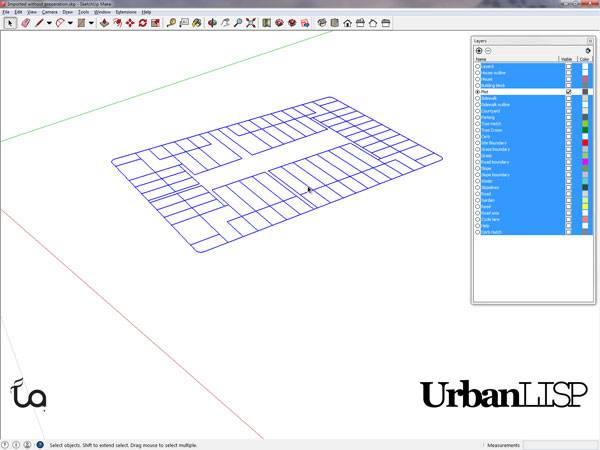Click the Zoom Extents tool
The image size is (600, 450).
(250, 22)
